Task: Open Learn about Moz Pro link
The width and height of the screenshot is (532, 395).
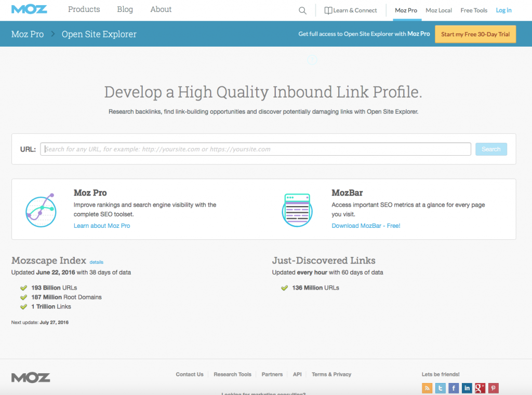Action: [x=102, y=226]
